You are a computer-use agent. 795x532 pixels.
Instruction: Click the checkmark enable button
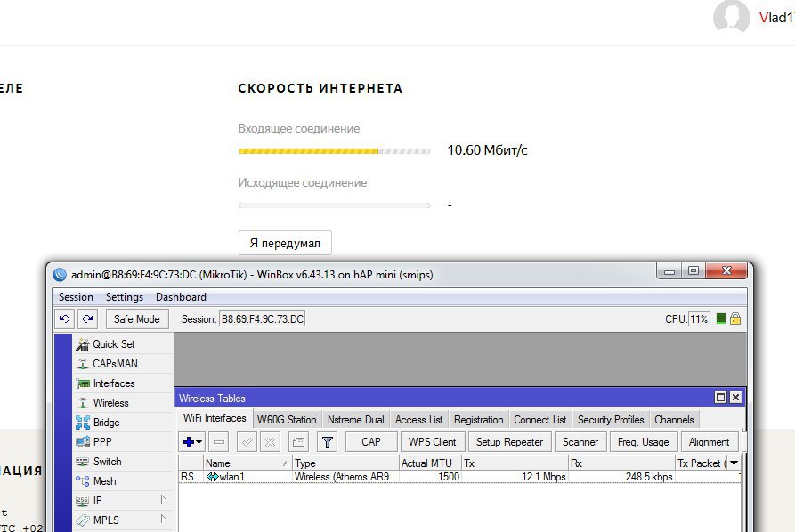pyautogui.click(x=247, y=442)
